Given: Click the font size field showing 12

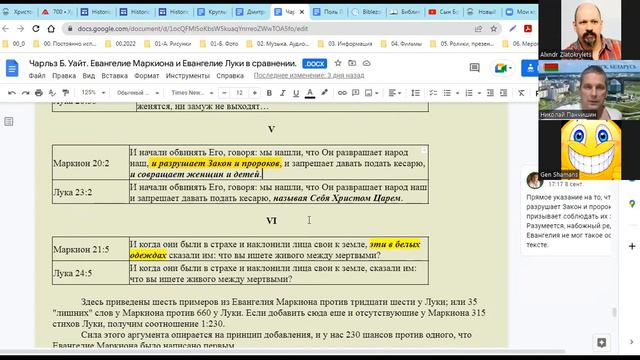Looking at the screenshot, I should point(240,93).
